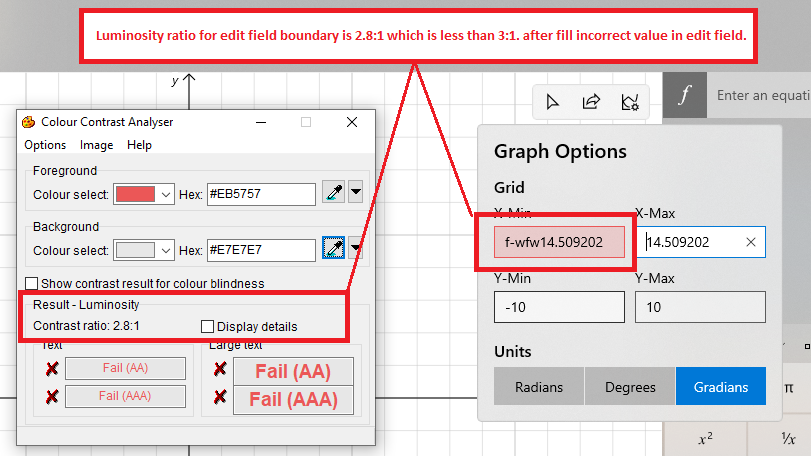This screenshot has height=456, width=811.
Task: Pick background colour with the eyedropper
Action: (334, 248)
